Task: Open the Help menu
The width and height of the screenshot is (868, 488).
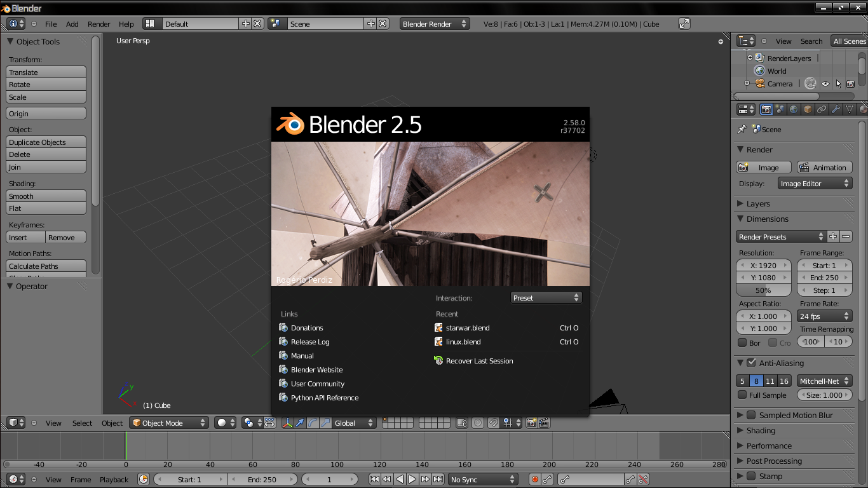Action: click(x=126, y=24)
